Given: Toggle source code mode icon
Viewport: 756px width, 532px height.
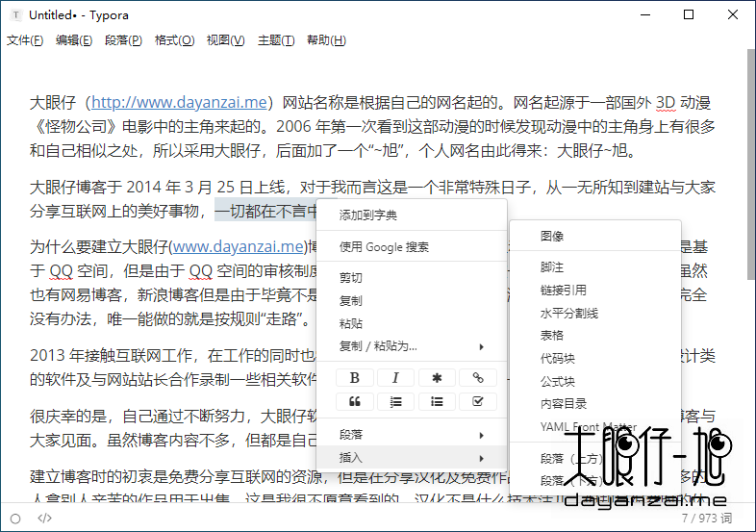Looking at the screenshot, I should pos(44,518).
